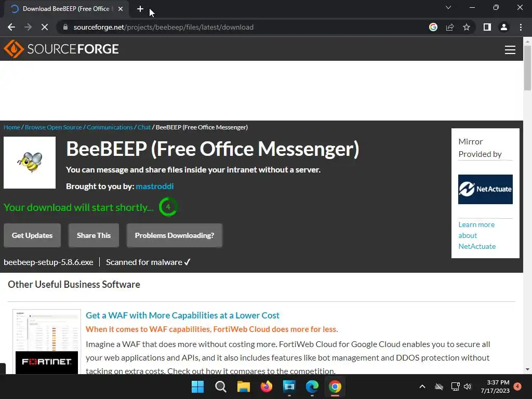Click the Scanned for malware text
This screenshot has width=532, height=399.
tap(148, 262)
